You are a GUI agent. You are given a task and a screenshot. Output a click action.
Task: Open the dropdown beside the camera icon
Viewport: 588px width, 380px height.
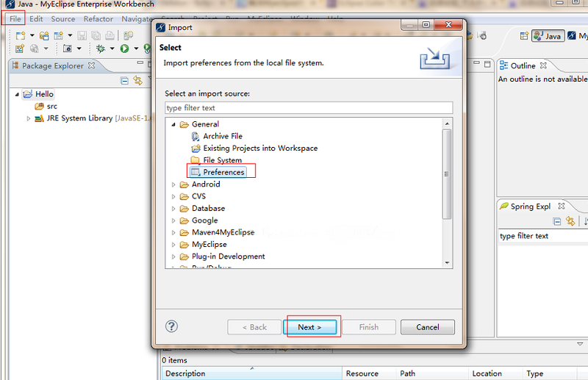click(x=79, y=49)
